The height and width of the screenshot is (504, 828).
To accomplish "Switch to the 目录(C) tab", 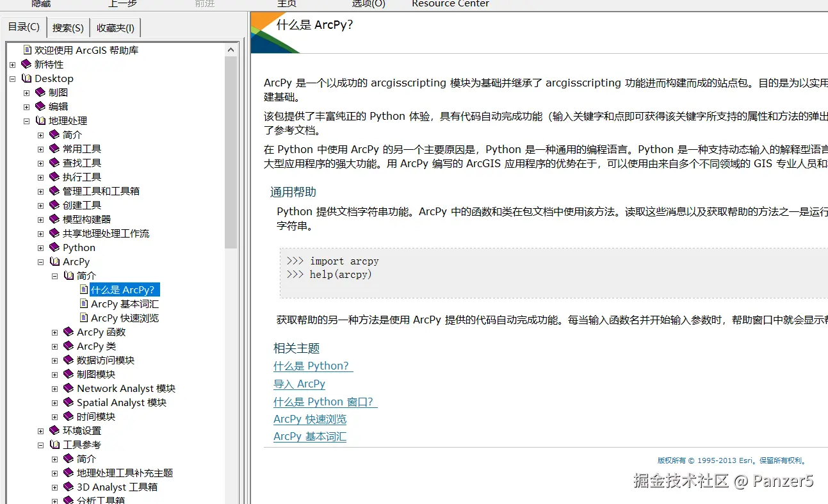I will [x=24, y=27].
